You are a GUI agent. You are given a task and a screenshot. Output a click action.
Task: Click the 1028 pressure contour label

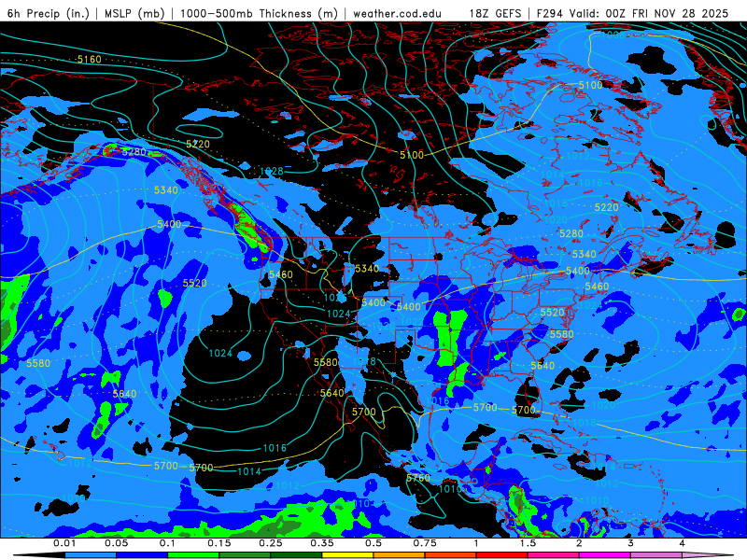pyautogui.click(x=272, y=171)
